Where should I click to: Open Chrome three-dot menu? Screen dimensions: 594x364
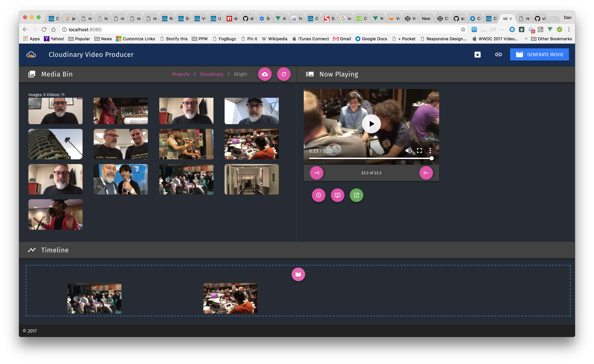pos(569,29)
